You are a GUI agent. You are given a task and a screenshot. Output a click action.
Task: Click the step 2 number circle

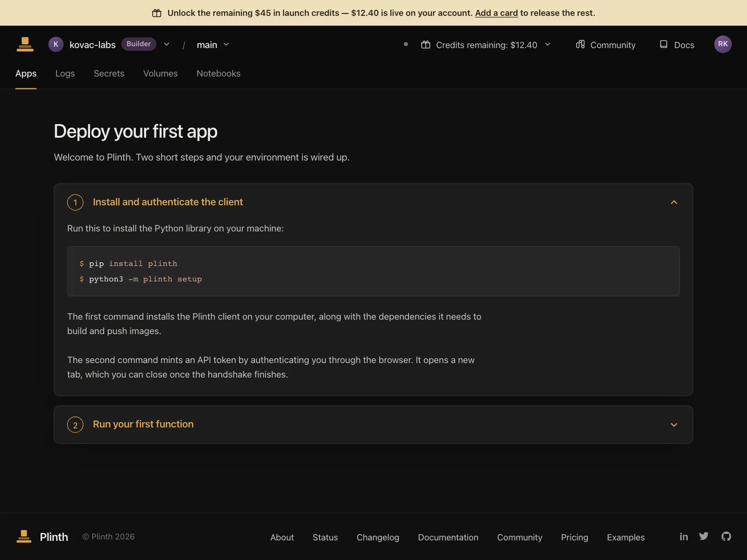tap(75, 425)
